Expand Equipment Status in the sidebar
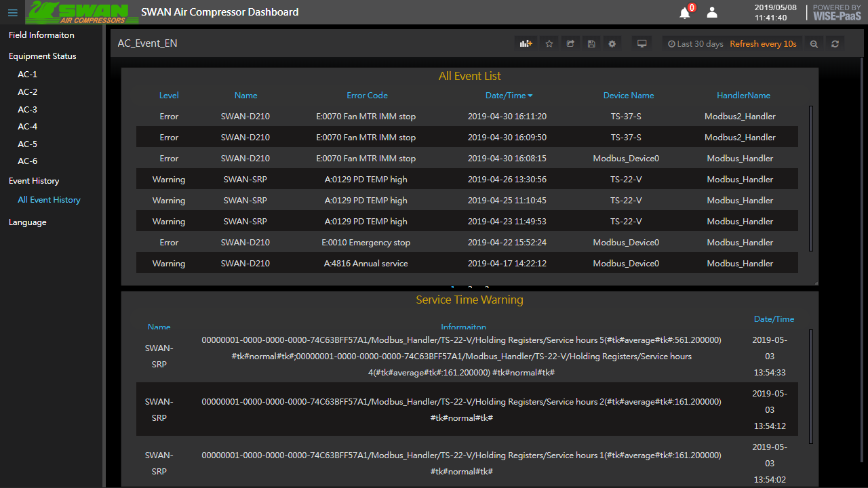Viewport: 868px width, 488px height. click(x=42, y=56)
